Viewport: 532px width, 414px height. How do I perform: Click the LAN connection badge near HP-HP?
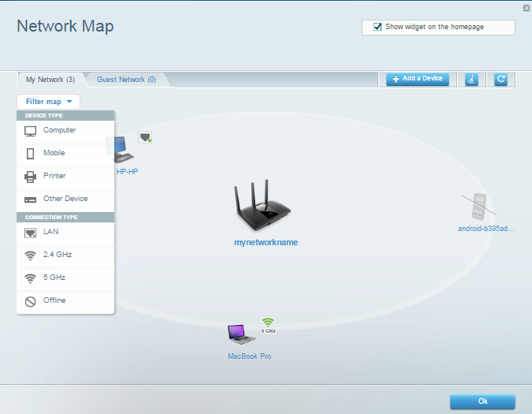click(x=145, y=137)
